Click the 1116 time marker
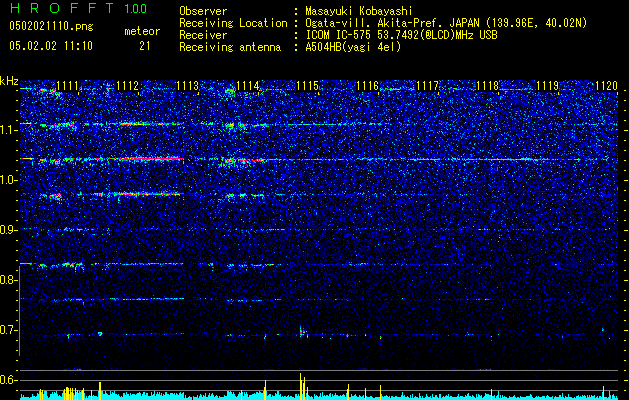This screenshot has width=629, height=400. [x=367, y=86]
